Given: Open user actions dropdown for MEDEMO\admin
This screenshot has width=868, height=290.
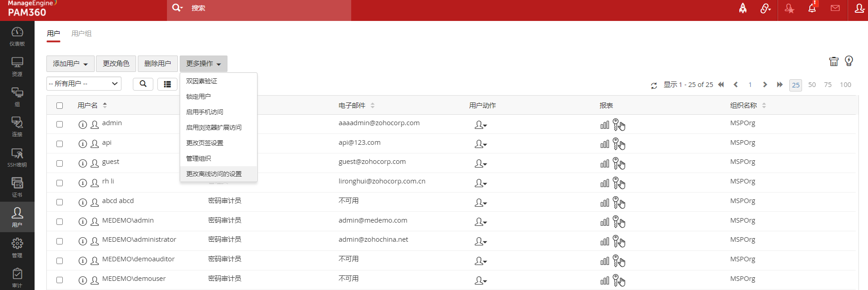Looking at the screenshot, I should click(481, 222).
